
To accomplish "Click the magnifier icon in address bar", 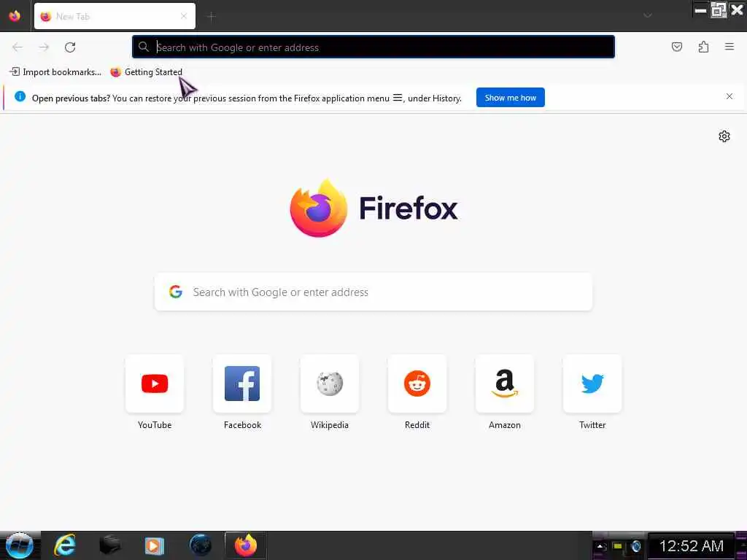I will pyautogui.click(x=144, y=47).
